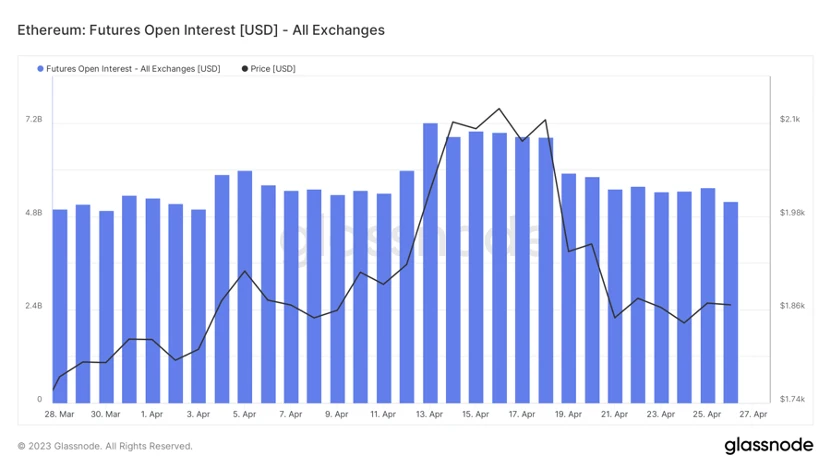This screenshot has width=832, height=468.
Task: Click the price line peak near 16. Apr
Action: tap(499, 109)
